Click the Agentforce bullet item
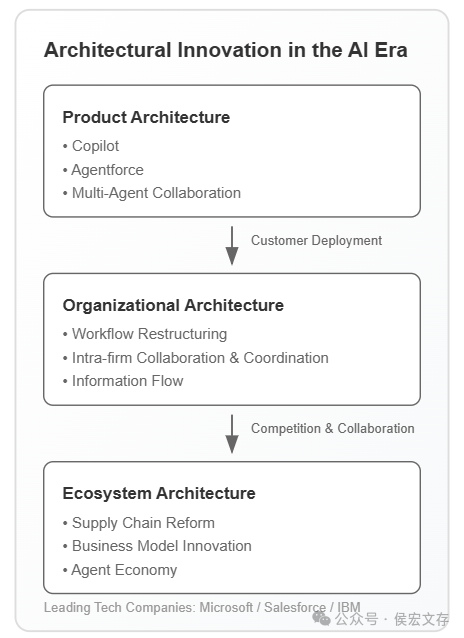The image size is (464, 638). pyautogui.click(x=103, y=170)
